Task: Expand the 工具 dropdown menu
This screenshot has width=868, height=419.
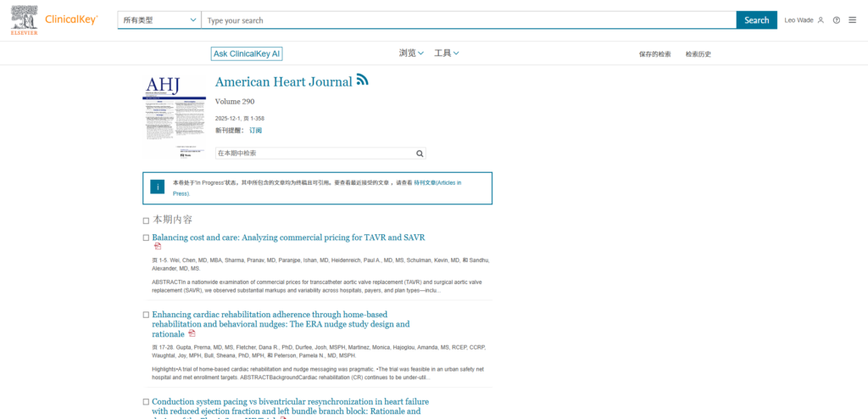Action: 446,53
